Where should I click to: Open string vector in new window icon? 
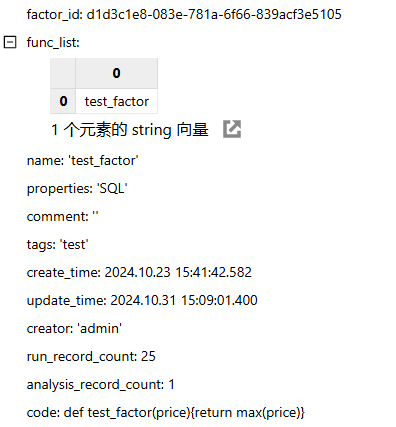click(x=232, y=129)
